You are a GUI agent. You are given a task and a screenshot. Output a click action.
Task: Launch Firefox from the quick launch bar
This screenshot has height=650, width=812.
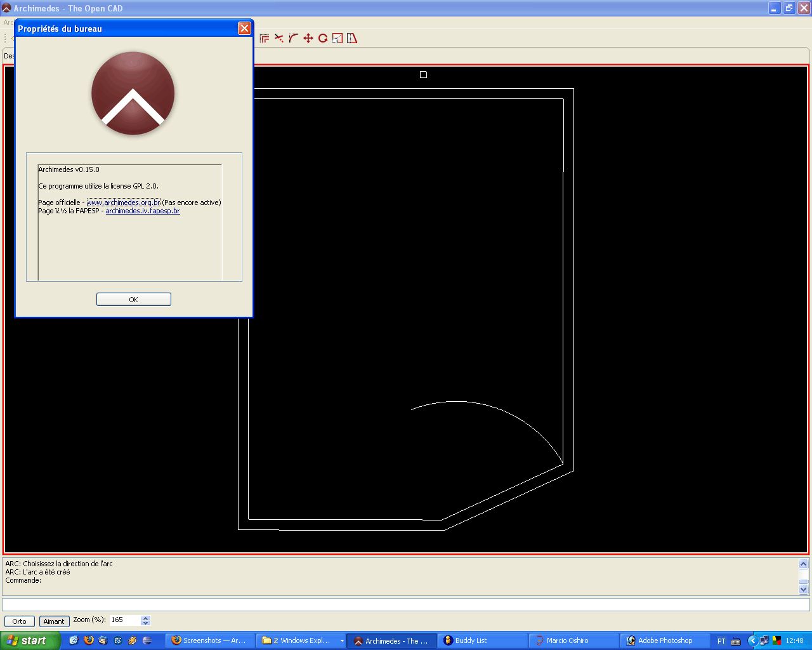pyautogui.click(x=88, y=640)
